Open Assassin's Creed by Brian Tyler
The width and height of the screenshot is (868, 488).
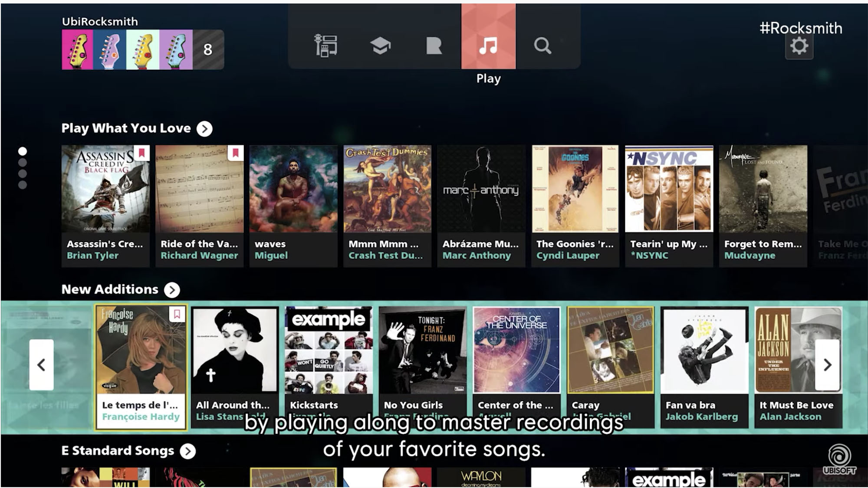(x=105, y=206)
